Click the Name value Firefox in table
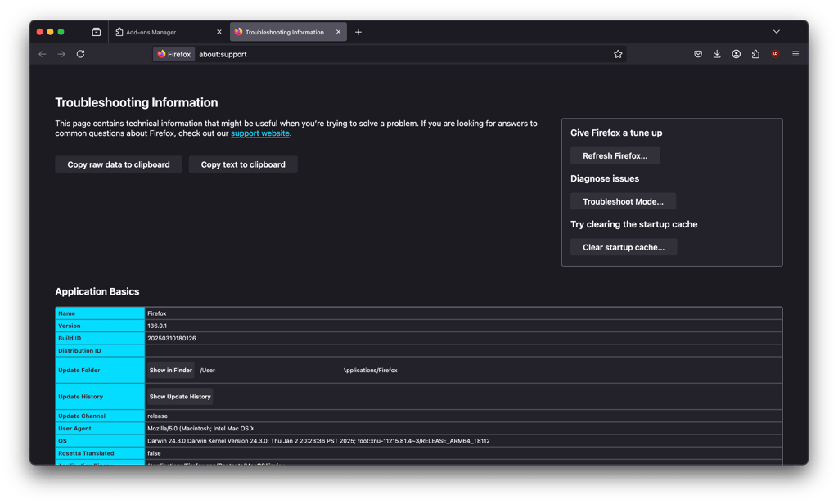This screenshot has height=504, width=838. pyautogui.click(x=157, y=313)
